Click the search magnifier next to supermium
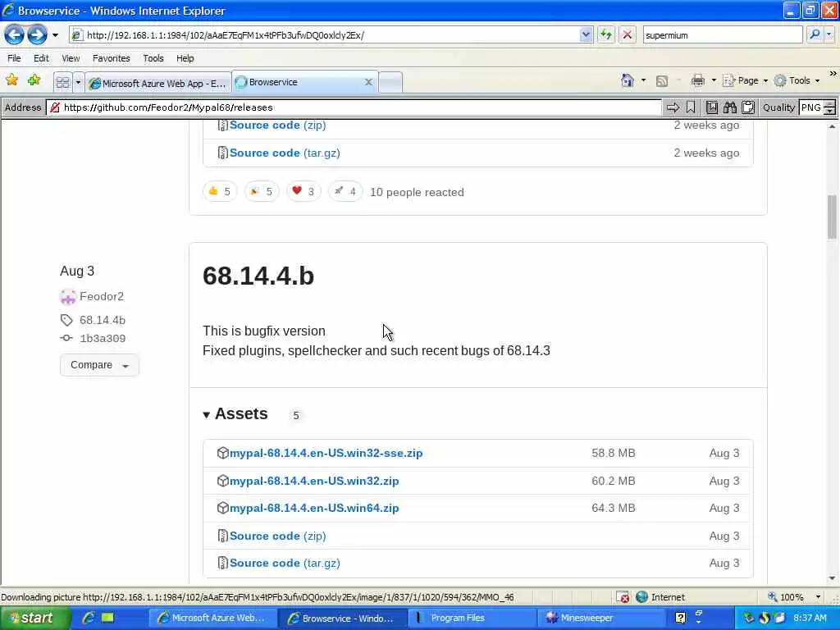 pos(815,34)
